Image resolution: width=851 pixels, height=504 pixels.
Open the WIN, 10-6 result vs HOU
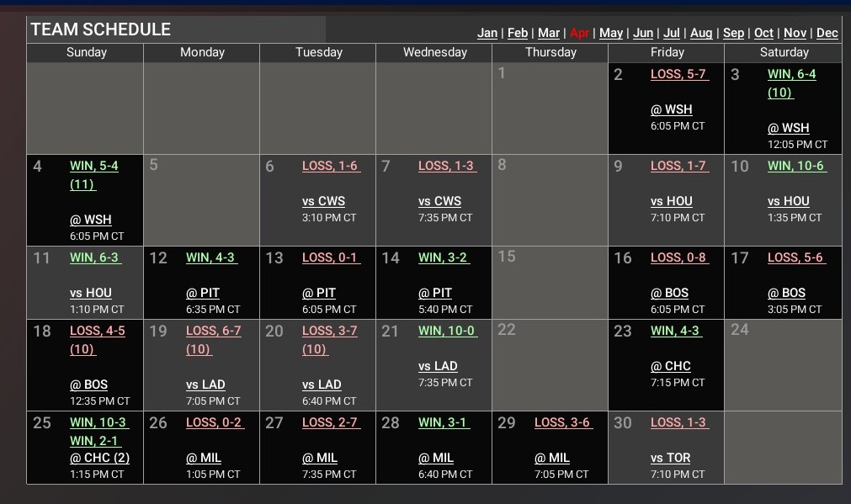click(795, 166)
